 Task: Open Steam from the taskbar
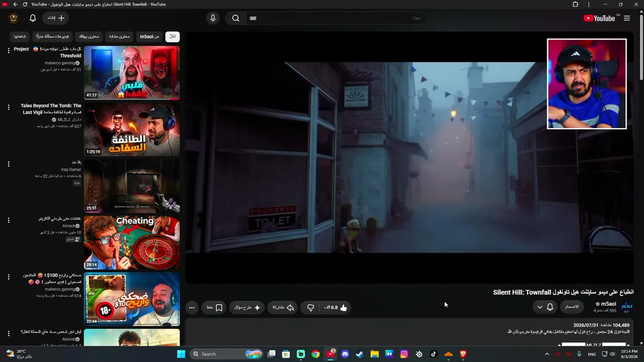pyautogui.click(x=360, y=354)
